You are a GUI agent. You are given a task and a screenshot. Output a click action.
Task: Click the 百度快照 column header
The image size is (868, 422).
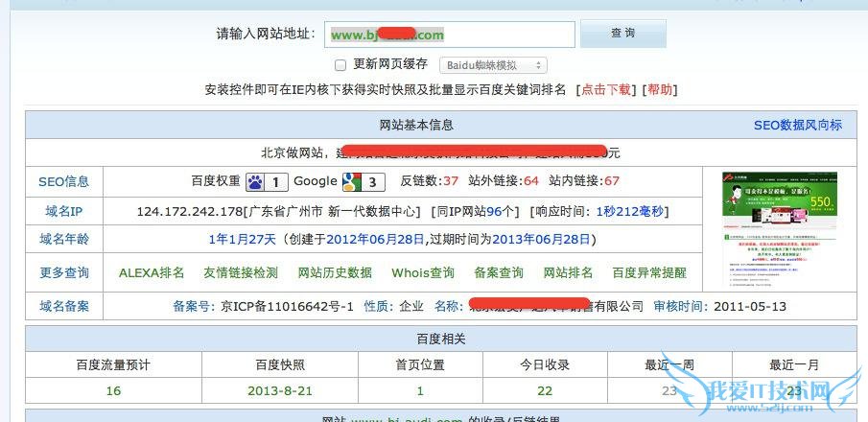point(279,365)
